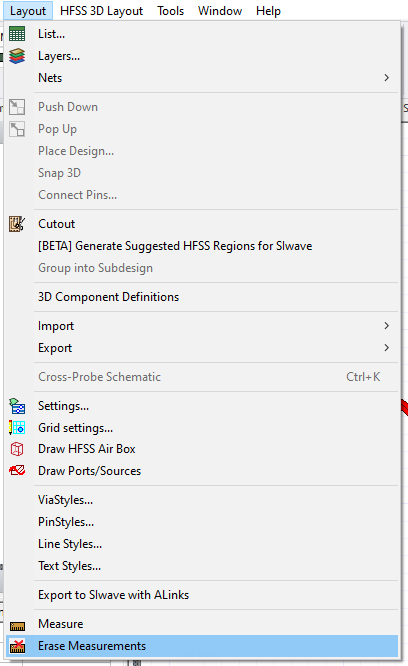The height and width of the screenshot is (666, 408).
Task: Click the Measure ruler icon
Action: coord(17,626)
